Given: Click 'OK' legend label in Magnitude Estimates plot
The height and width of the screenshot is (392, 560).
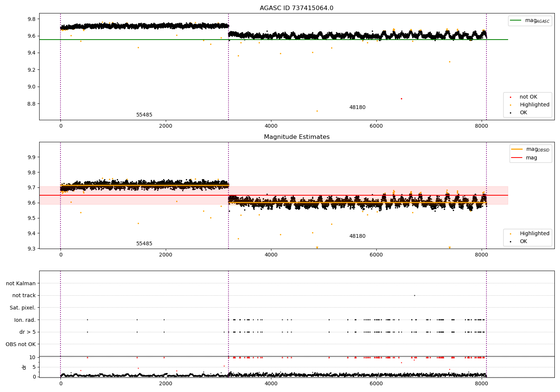Looking at the screenshot, I should pos(523,242).
